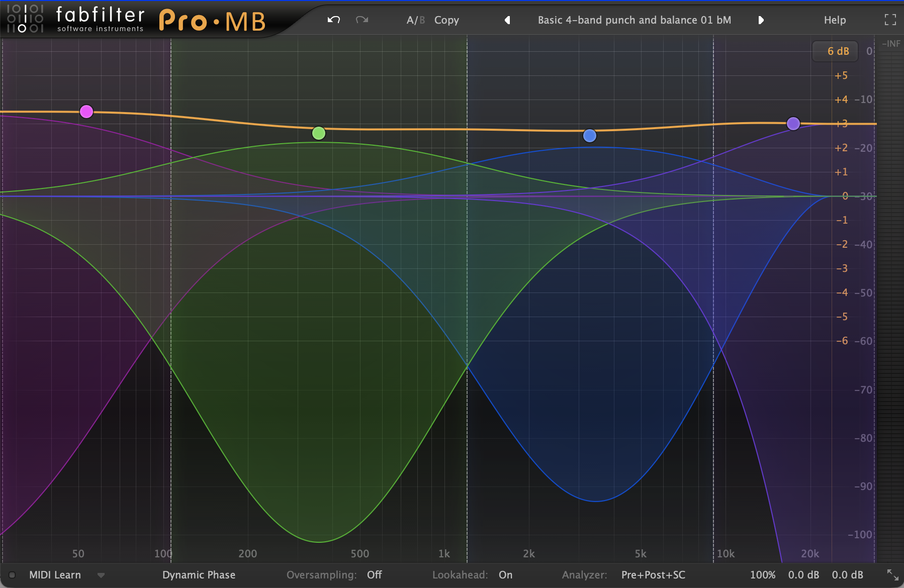
Task: Click the 100% mix value
Action: pyautogui.click(x=763, y=575)
